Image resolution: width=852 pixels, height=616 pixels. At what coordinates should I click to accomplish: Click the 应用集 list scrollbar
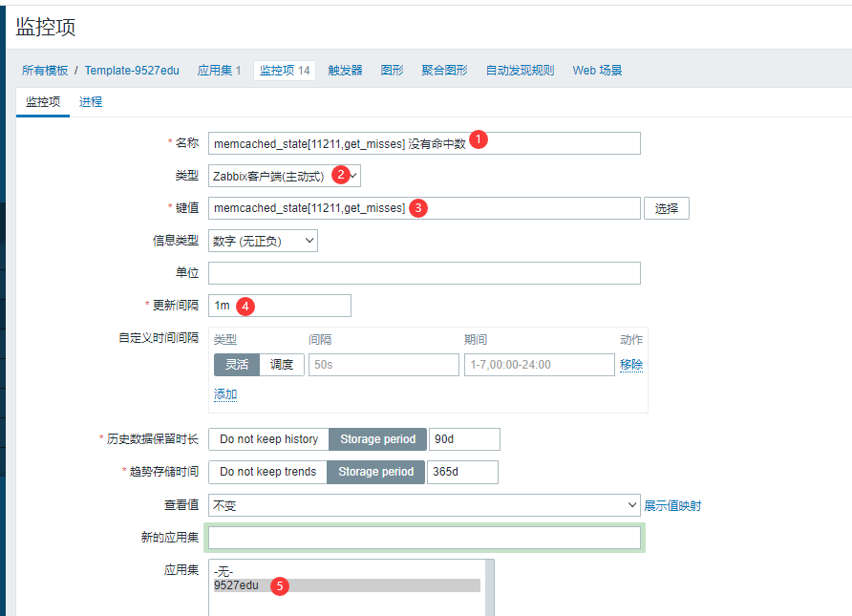click(490, 587)
